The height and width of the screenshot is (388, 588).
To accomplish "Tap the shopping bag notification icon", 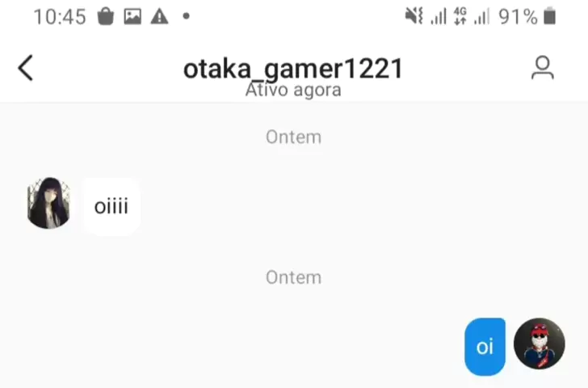I will click(x=105, y=16).
